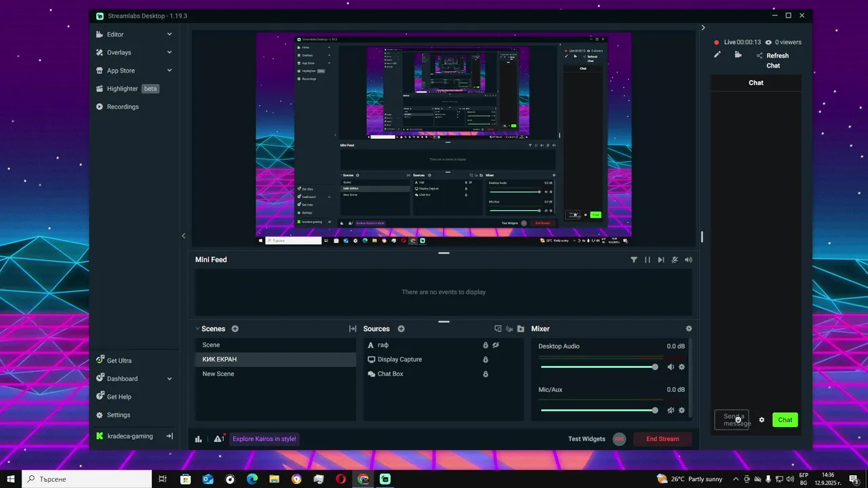Collapse the left sidebar with arrow
Screen dimensions: 868x488
(x=183, y=236)
